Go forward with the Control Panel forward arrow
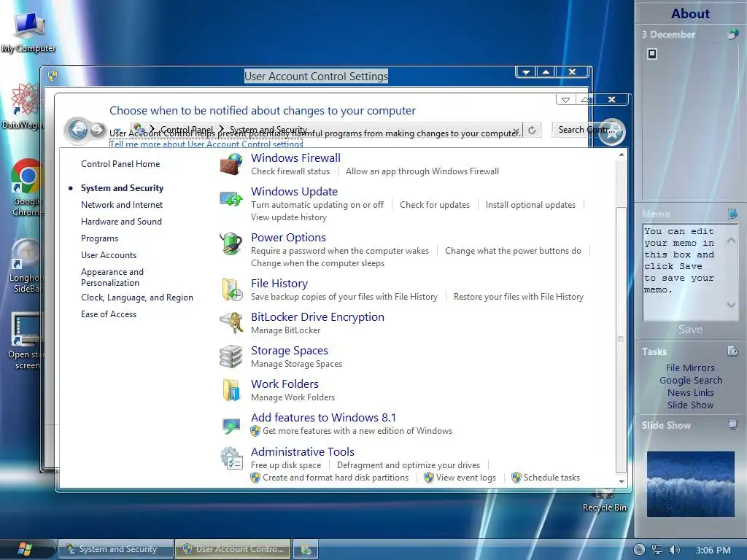Image resolution: width=747 pixels, height=560 pixels. (97, 130)
